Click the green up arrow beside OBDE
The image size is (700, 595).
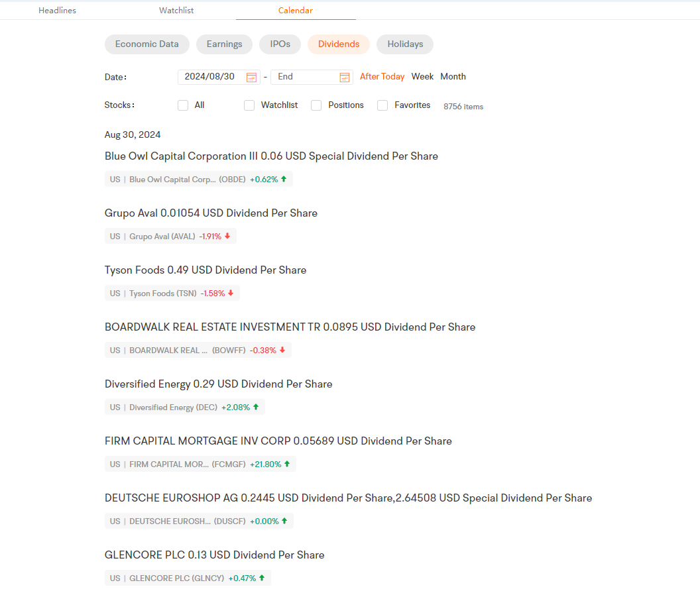tap(284, 179)
